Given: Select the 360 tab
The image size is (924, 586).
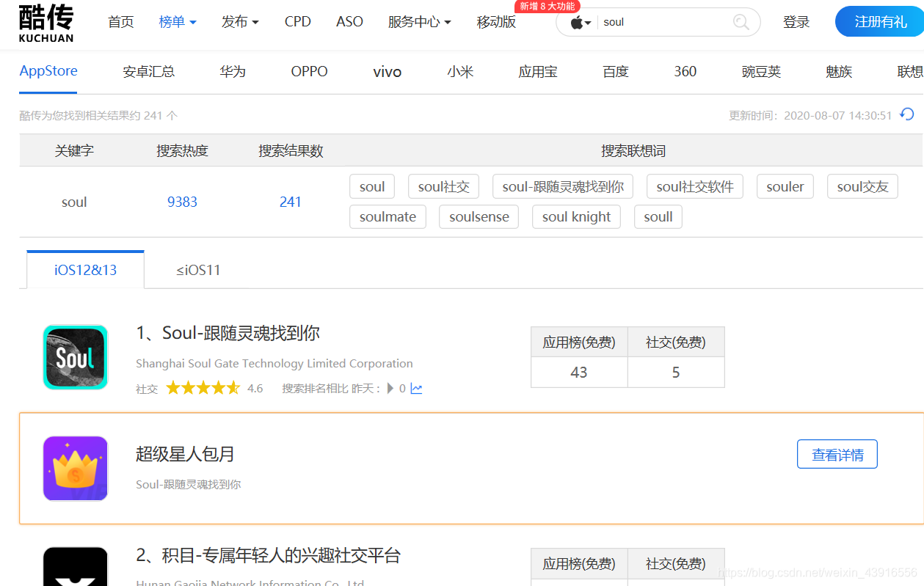Looking at the screenshot, I should pyautogui.click(x=685, y=72).
